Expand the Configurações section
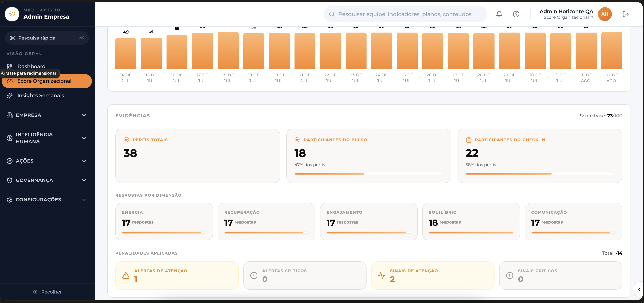This screenshot has width=644, height=303. pyautogui.click(x=47, y=199)
